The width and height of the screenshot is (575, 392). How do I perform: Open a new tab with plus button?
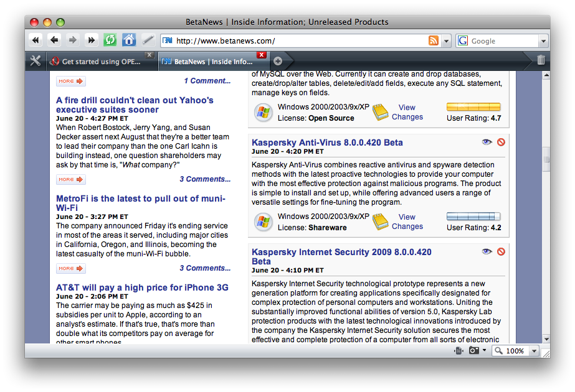278,61
